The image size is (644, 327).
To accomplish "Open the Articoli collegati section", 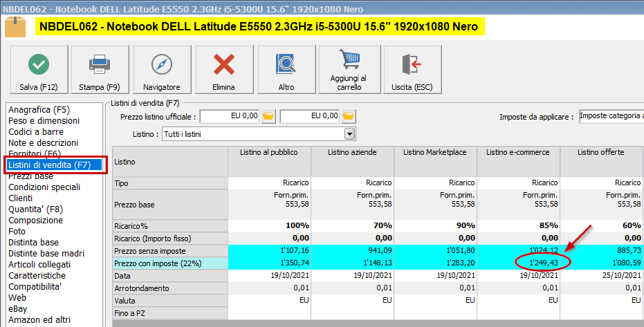I will pyautogui.click(x=39, y=265).
